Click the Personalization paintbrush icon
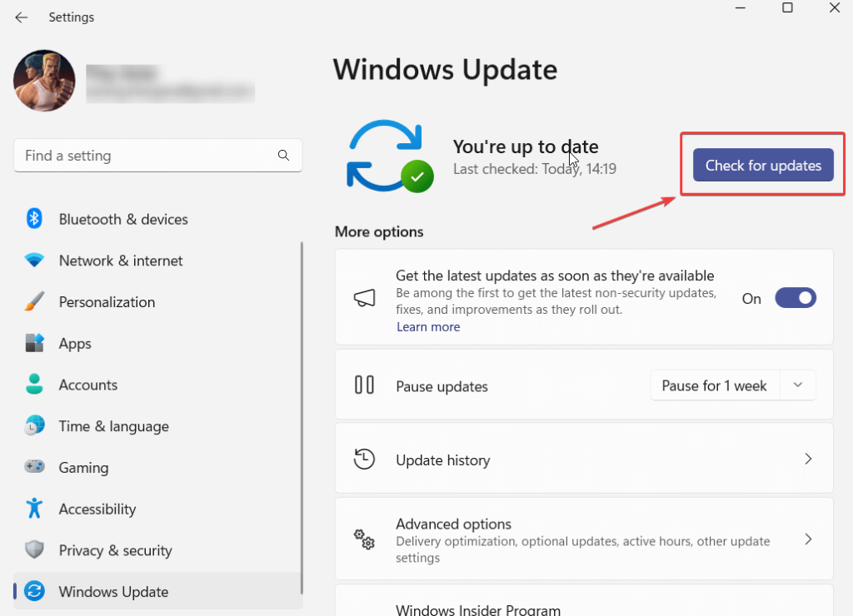Image resolution: width=853 pixels, height=616 pixels. (34, 302)
